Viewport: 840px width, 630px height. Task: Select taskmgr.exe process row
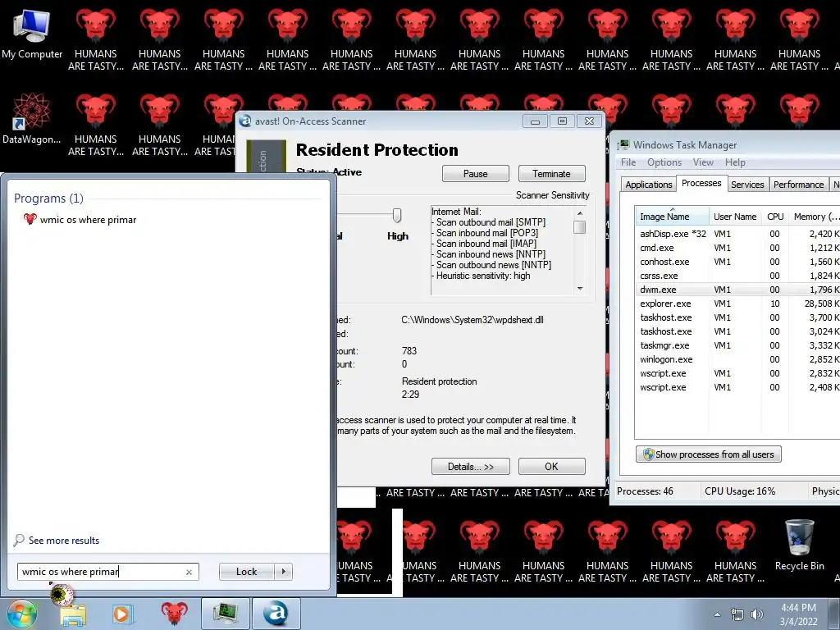coord(737,345)
